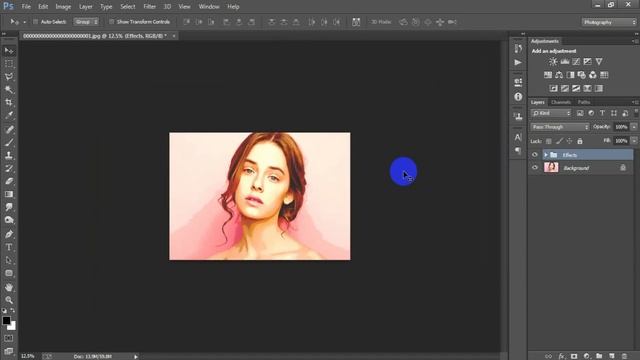Select the Hand tool
Viewport: 640px width, 360px height.
pos(9,287)
